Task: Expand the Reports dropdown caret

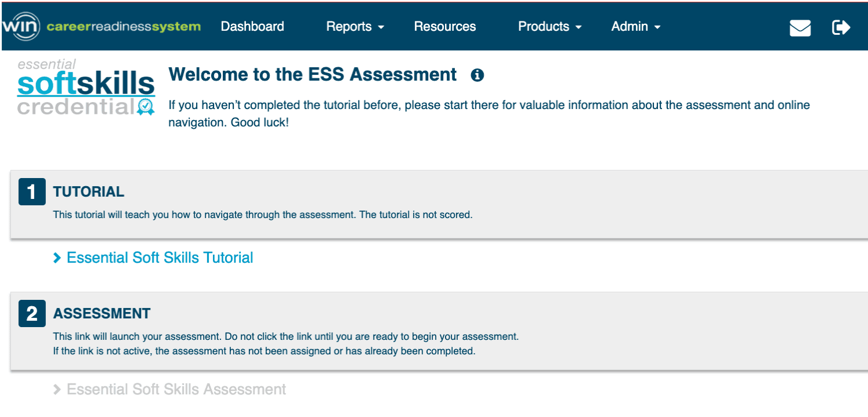Action: [381, 27]
